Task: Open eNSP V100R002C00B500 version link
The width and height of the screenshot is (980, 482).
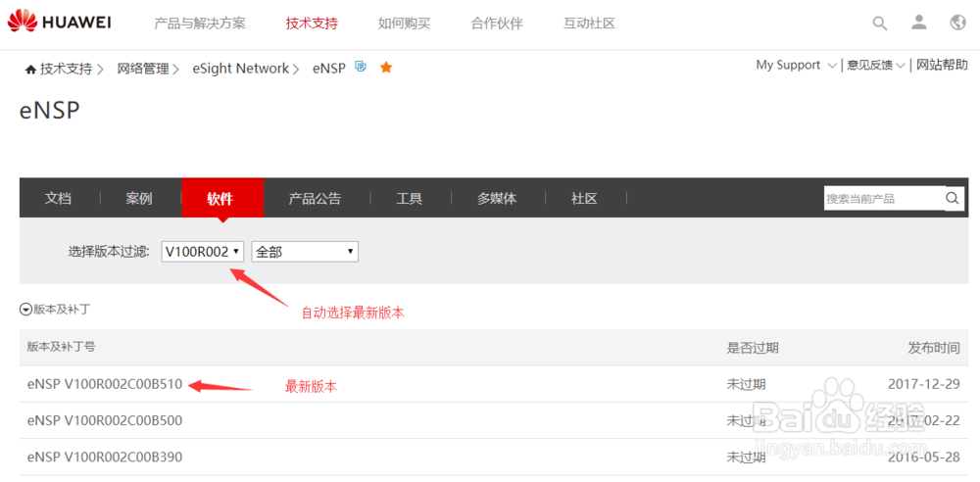Action: [105, 420]
